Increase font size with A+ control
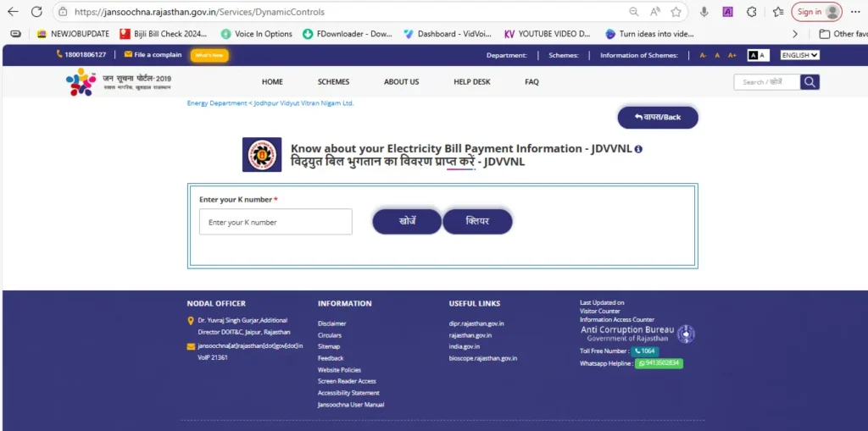 (732, 55)
